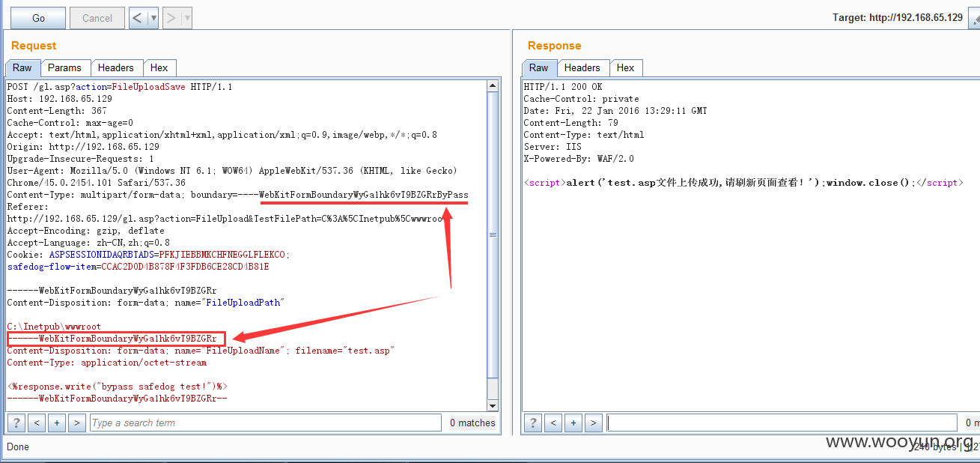Viewport: 980px width, 463px height.
Task: Click the Content-Length: 367 line
Action: (57, 111)
